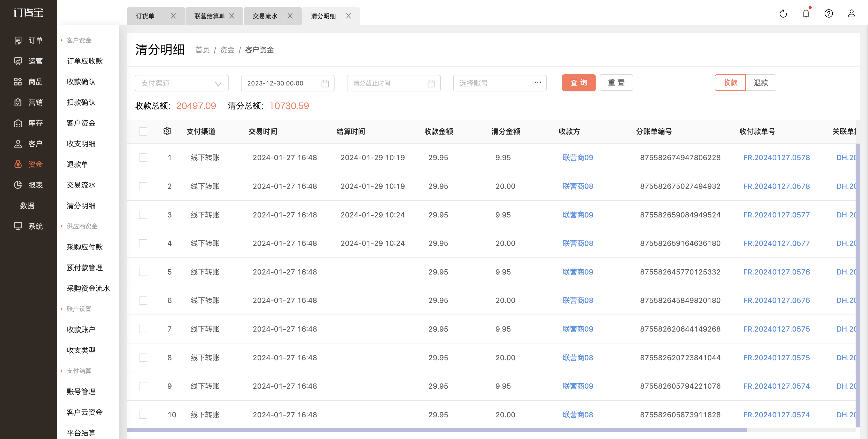Check the row 6 checkbox
Image resolution: width=868 pixels, height=439 pixels.
pyautogui.click(x=143, y=300)
